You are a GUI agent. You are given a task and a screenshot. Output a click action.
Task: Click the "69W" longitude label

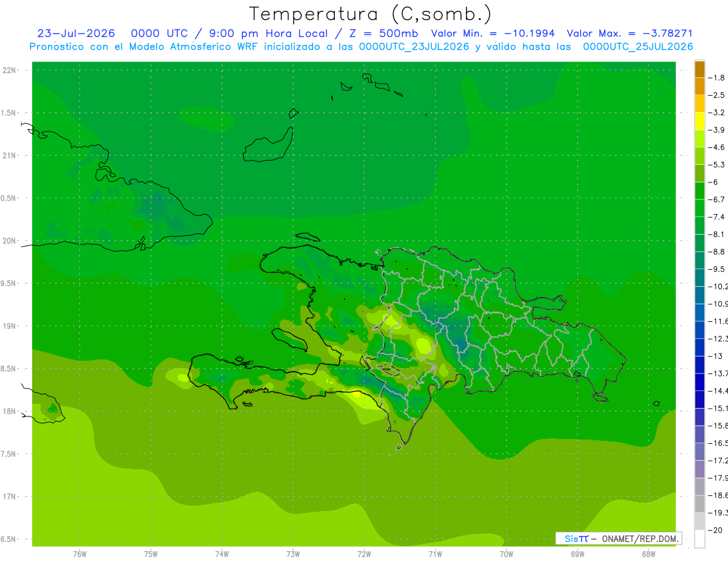(x=578, y=554)
